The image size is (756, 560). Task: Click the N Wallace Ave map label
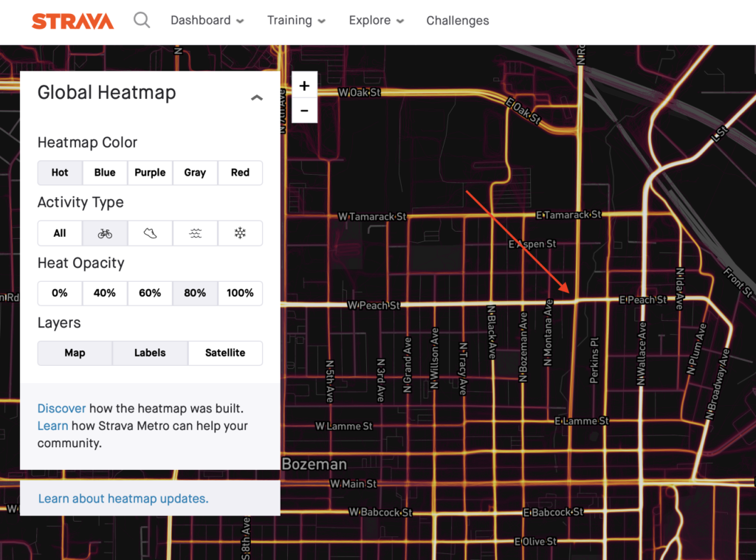[x=642, y=353]
